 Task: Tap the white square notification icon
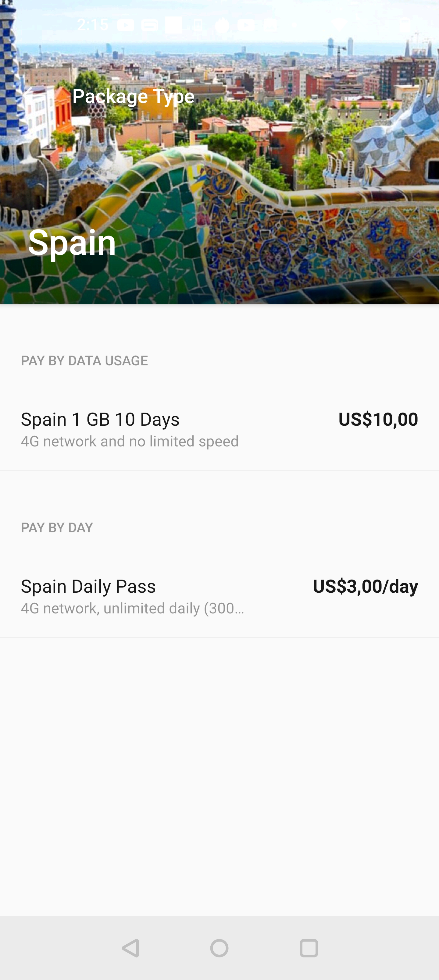174,25
